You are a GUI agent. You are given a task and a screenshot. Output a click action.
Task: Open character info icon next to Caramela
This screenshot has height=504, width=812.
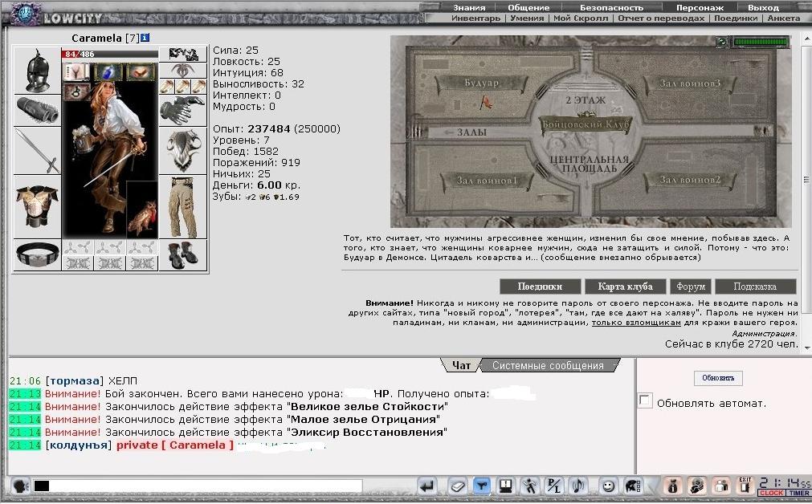click(x=145, y=38)
